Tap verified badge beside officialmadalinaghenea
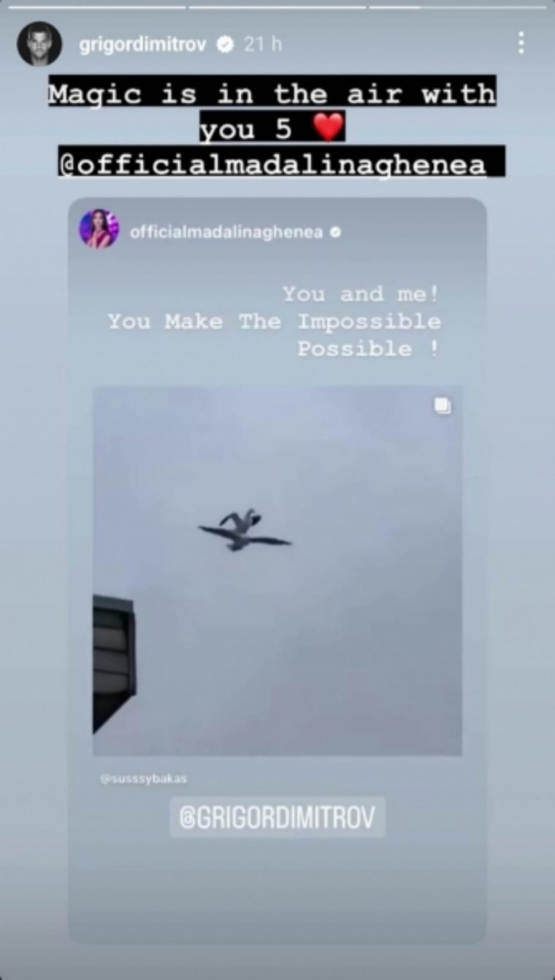 [336, 232]
